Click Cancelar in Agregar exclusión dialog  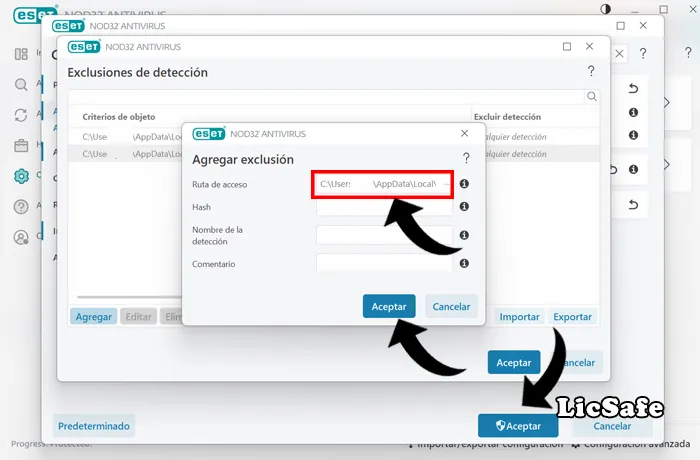451,306
